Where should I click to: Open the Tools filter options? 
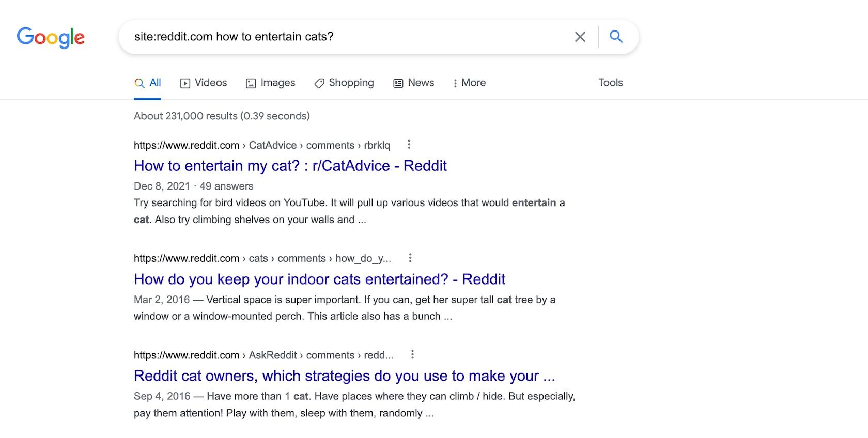[x=610, y=83]
